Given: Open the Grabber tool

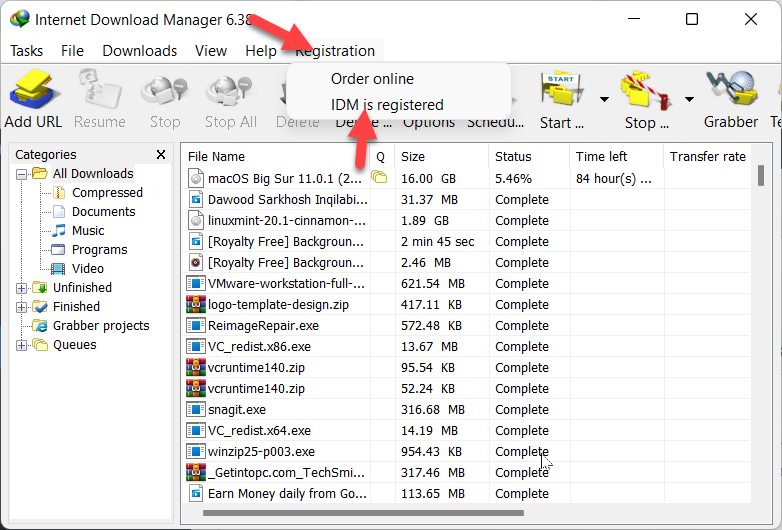Looking at the screenshot, I should (730, 93).
